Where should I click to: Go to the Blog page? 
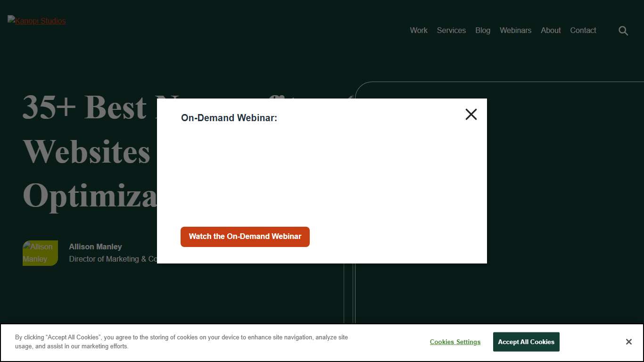coord(482,30)
